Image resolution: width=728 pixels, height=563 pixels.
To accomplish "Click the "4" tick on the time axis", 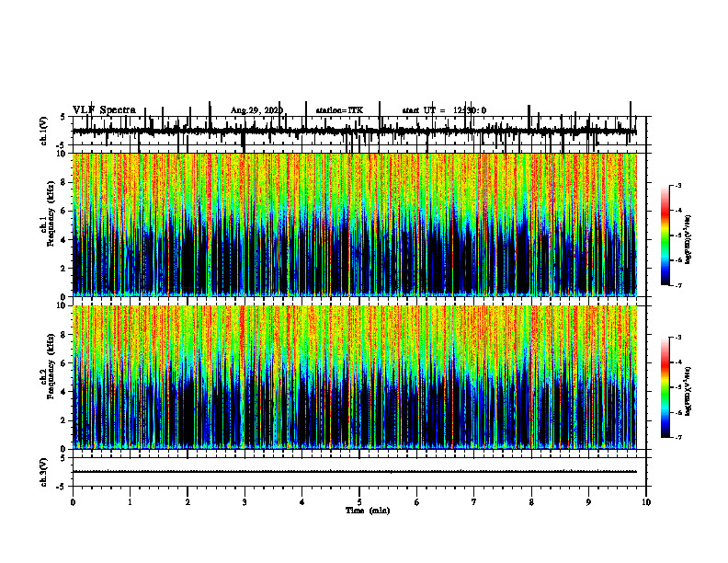I will pyautogui.click(x=302, y=502).
